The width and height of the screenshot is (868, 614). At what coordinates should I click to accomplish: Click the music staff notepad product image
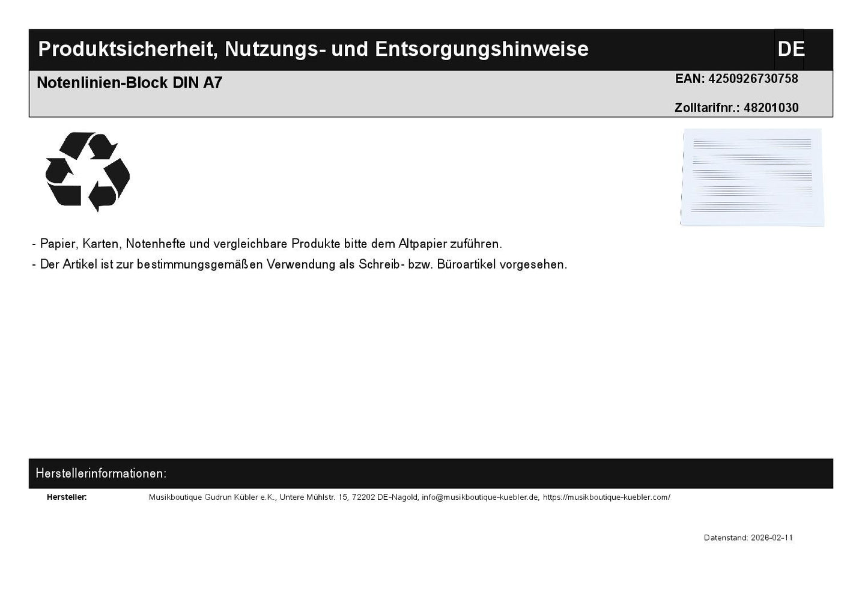click(x=752, y=177)
